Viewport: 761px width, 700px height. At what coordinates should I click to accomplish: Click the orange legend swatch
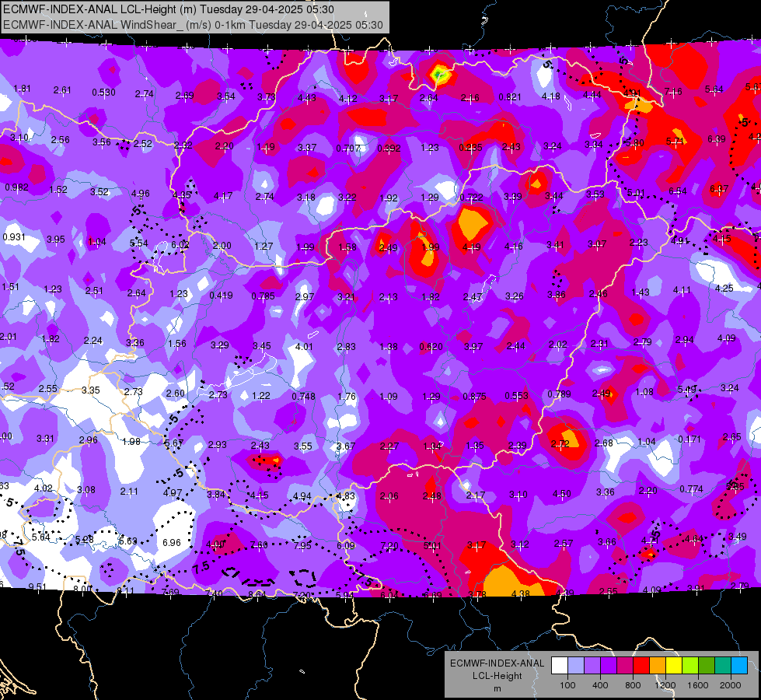click(x=658, y=665)
